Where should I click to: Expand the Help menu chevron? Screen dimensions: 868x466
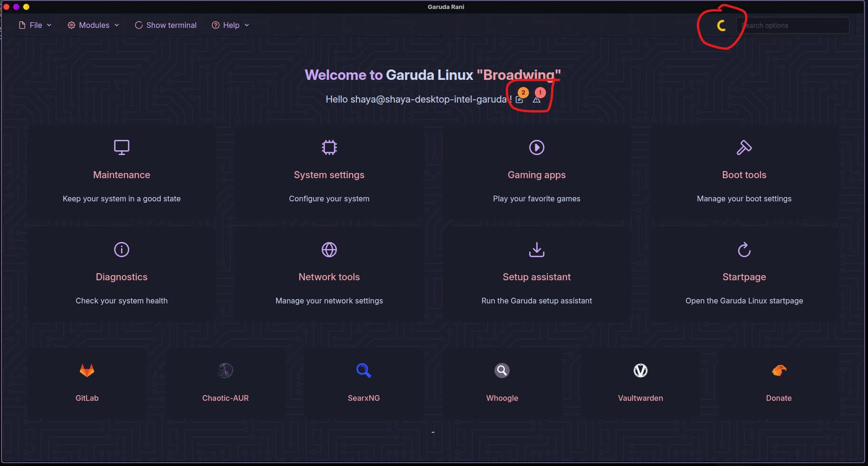pyautogui.click(x=247, y=25)
